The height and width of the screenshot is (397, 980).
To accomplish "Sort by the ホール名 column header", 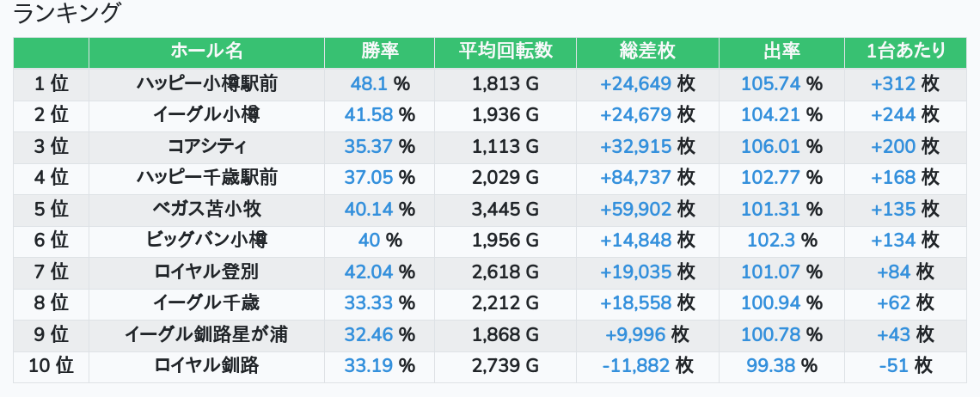I will tap(206, 52).
